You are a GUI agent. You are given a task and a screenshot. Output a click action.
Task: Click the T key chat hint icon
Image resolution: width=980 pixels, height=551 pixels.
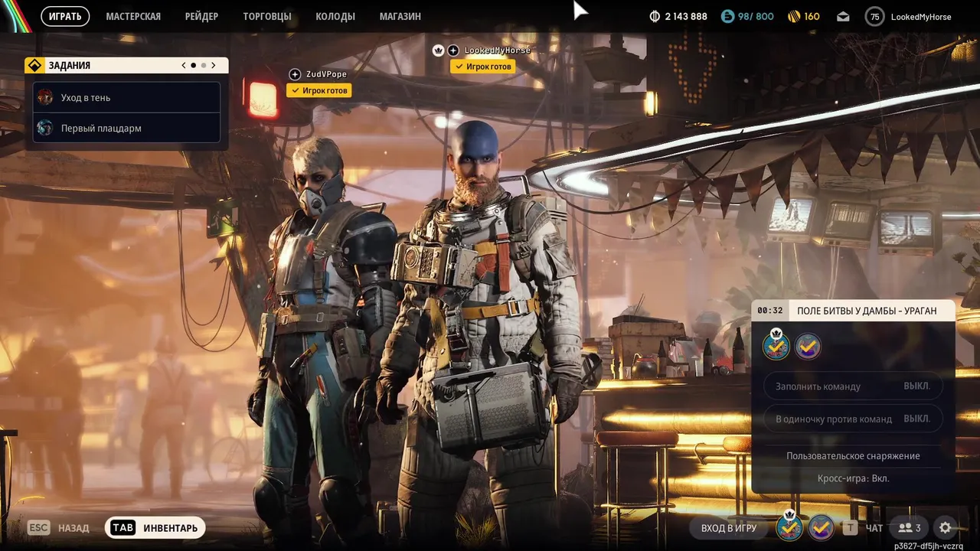click(x=850, y=528)
